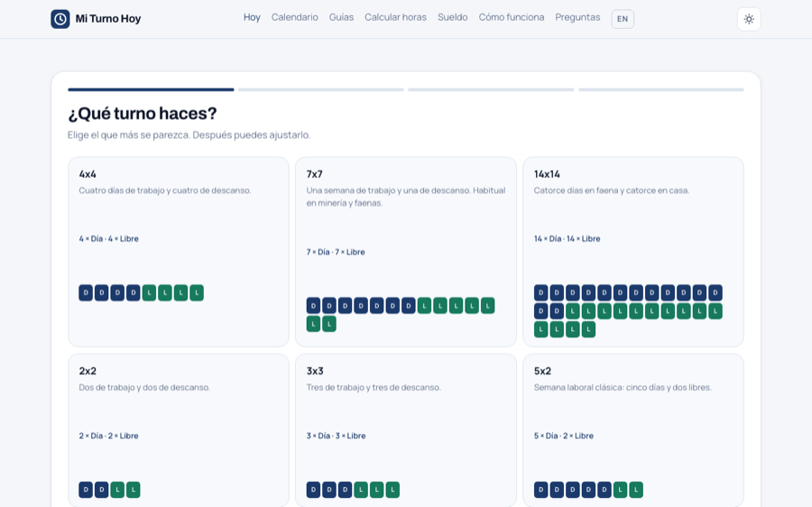Toggle the light/dark theme sun icon

pos(749,19)
